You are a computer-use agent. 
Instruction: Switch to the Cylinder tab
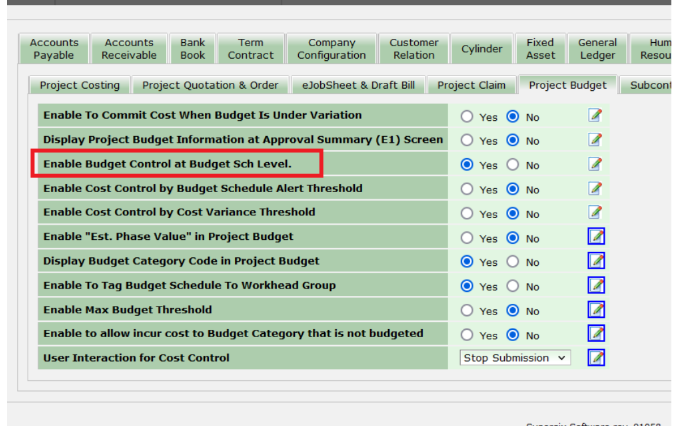pyautogui.click(x=482, y=49)
